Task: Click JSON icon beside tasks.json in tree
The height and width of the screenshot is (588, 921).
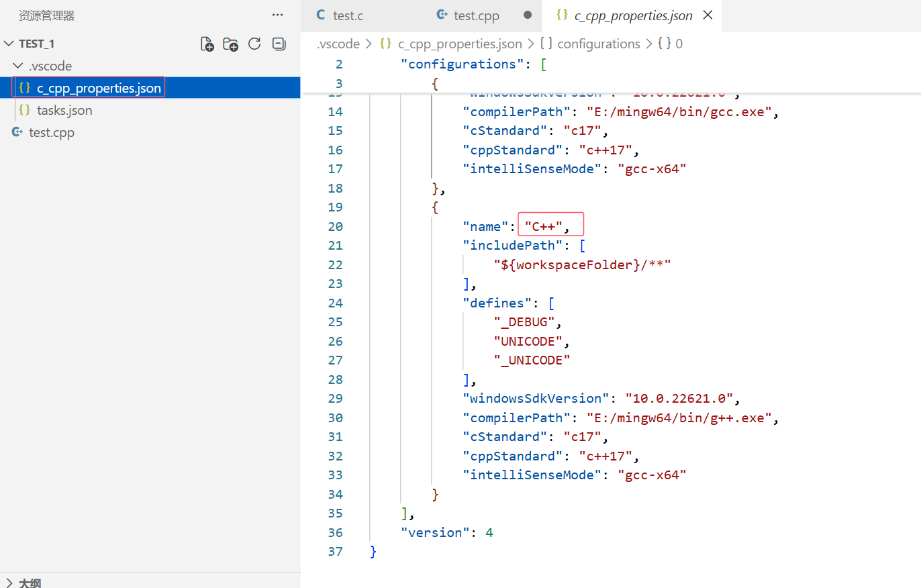Action: (25, 110)
